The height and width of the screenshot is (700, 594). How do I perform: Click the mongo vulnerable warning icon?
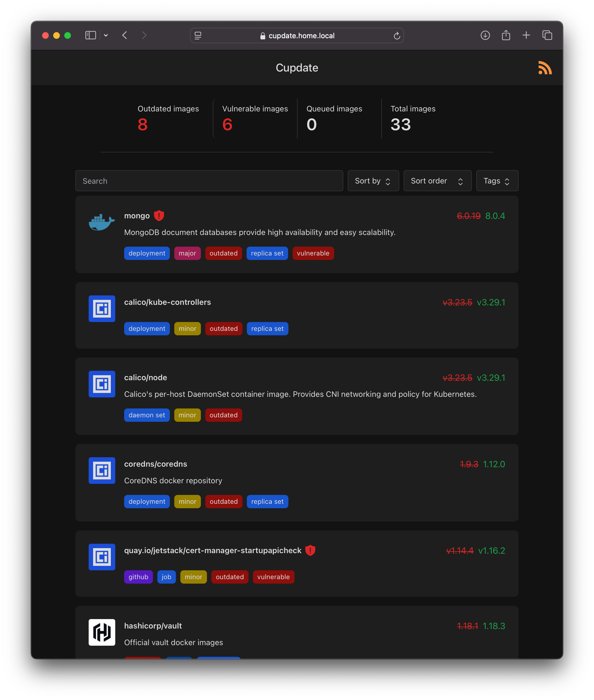click(x=158, y=216)
